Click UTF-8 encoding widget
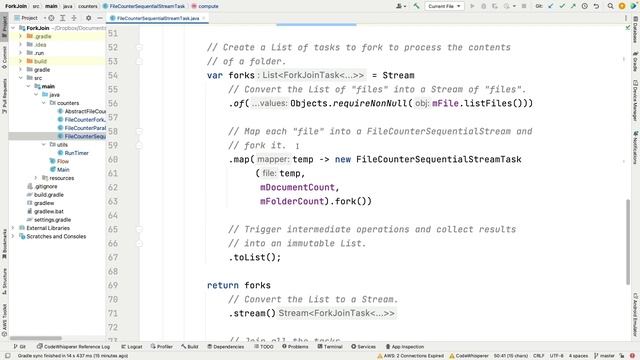This screenshot has width=640, height=360. click(x=556, y=356)
